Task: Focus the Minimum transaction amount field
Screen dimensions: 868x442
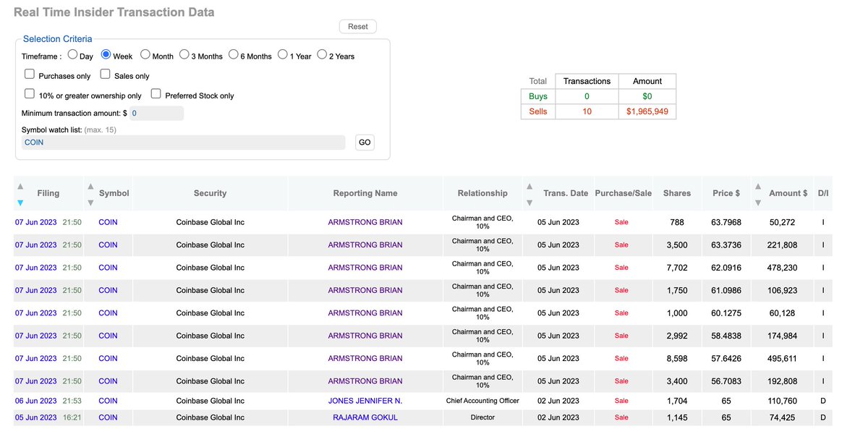Action: point(156,114)
